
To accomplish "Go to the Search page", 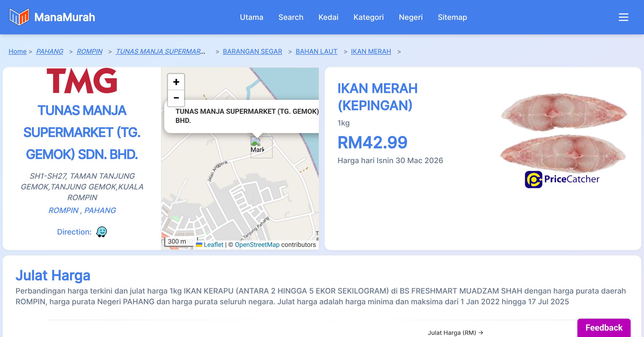I will pos(291,17).
